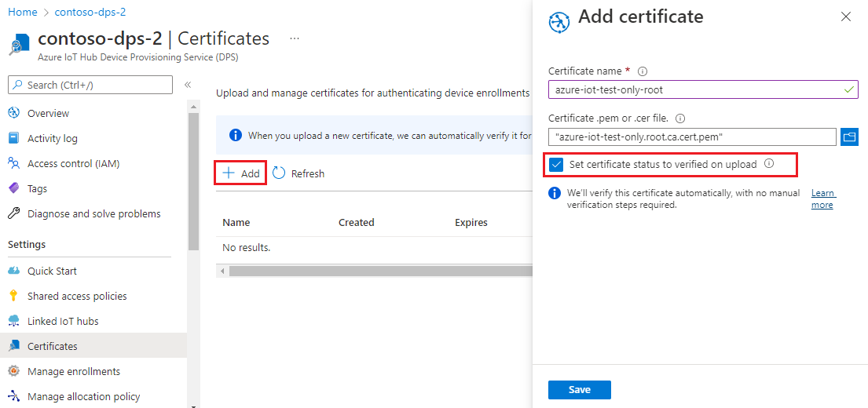Click the info icon beside verified on upload
The width and height of the screenshot is (868, 408).
(x=769, y=164)
